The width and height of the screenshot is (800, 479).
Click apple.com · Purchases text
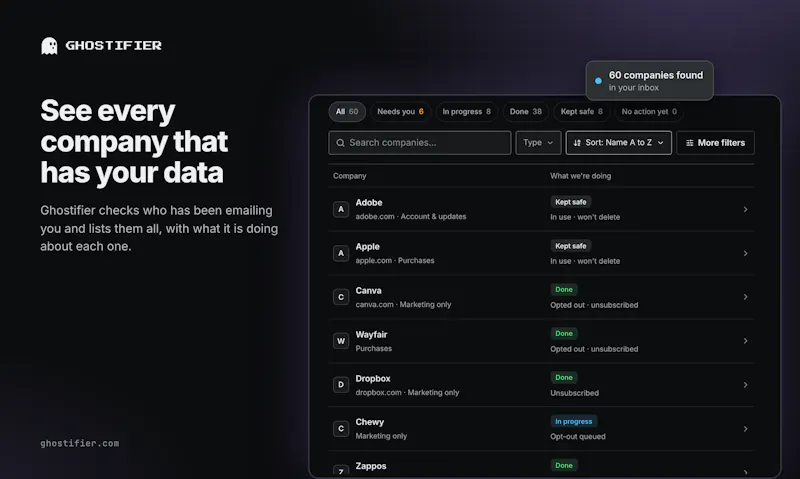tap(395, 260)
